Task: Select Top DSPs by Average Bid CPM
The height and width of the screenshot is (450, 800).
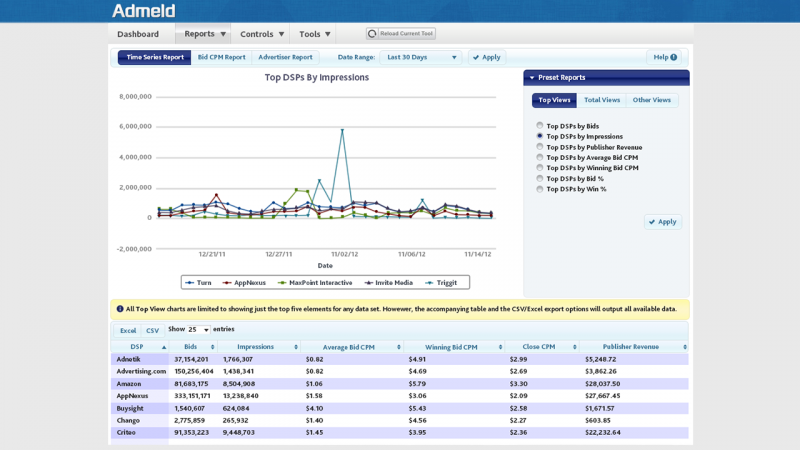Action: [x=539, y=158]
